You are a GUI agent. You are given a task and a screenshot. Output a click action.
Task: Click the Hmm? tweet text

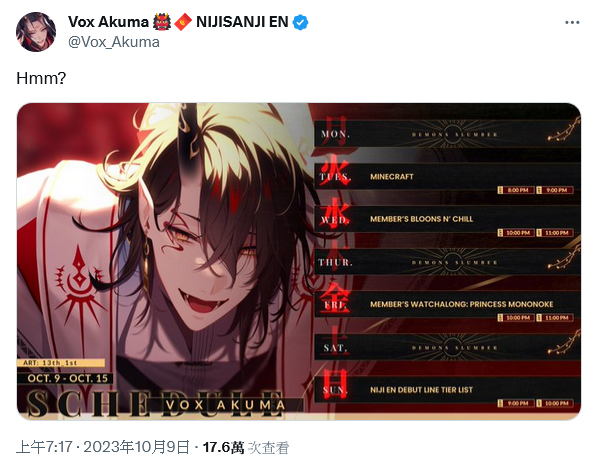[41, 78]
